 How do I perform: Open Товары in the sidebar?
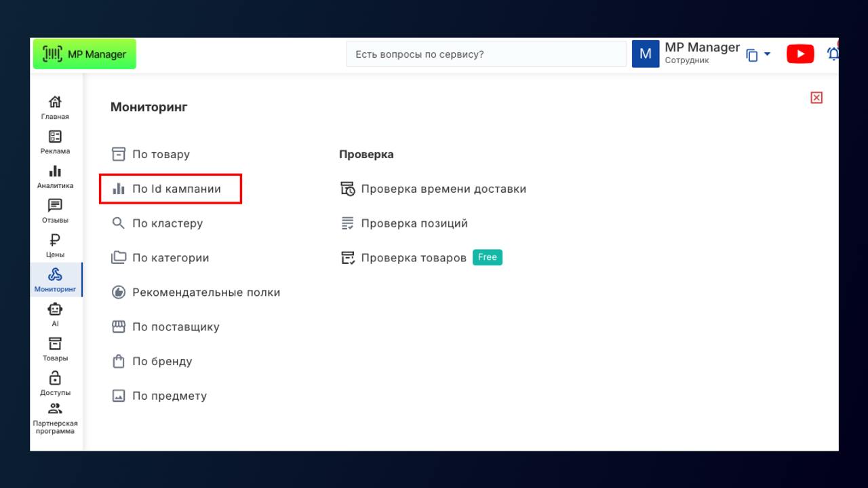[56, 349]
